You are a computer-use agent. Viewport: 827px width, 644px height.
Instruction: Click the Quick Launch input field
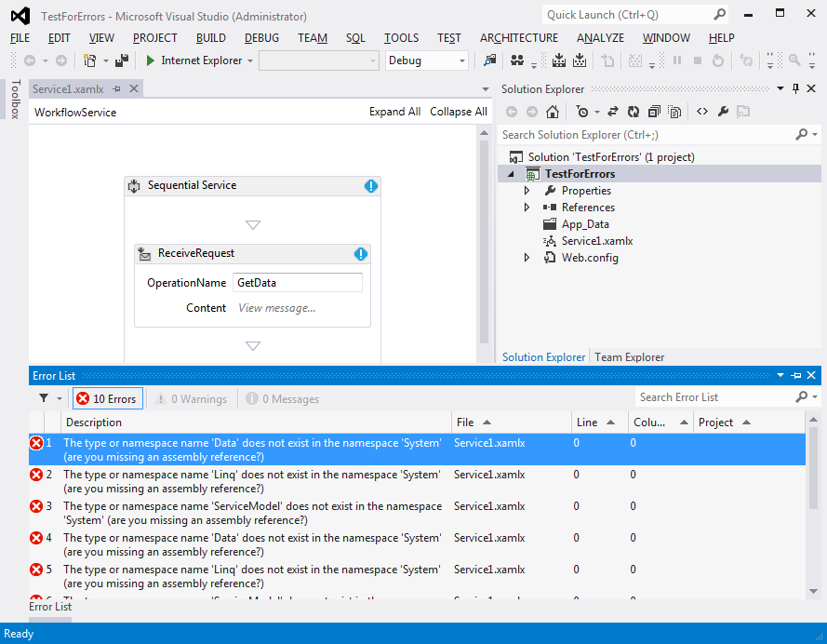point(628,15)
